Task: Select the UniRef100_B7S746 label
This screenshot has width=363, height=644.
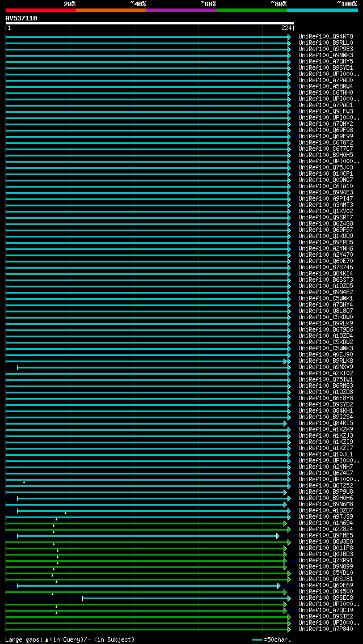Action: tap(326, 268)
